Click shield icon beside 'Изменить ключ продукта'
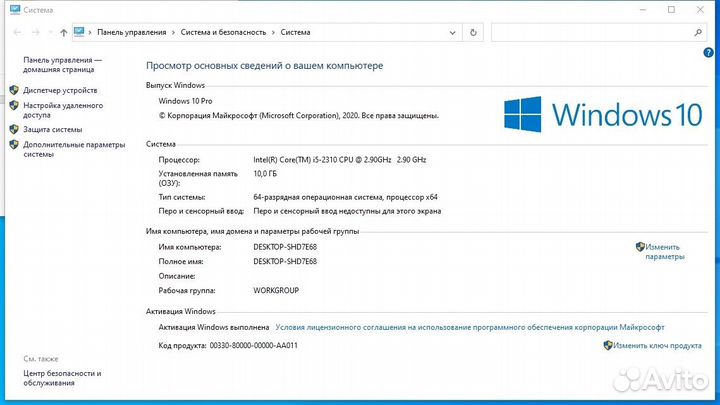 [608, 345]
